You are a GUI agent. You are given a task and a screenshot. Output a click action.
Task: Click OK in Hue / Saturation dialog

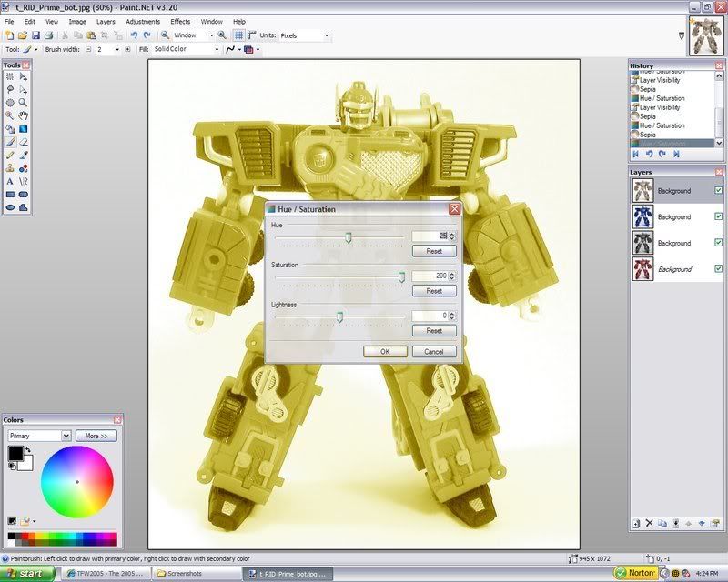(x=385, y=351)
